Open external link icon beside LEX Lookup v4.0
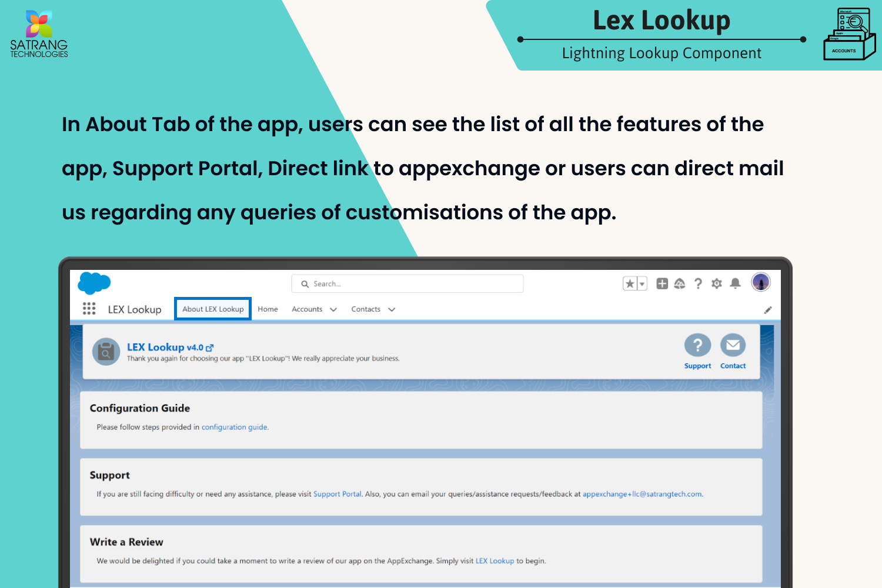 coord(210,348)
